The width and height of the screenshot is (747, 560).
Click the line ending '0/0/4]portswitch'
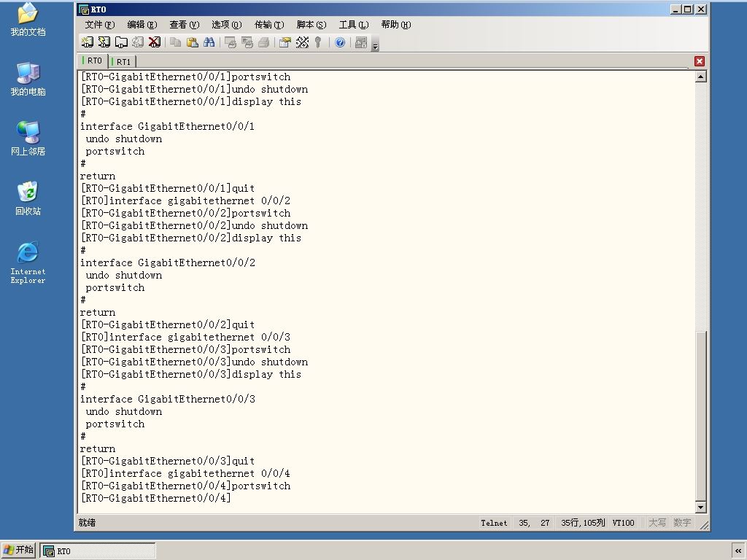[x=185, y=486]
